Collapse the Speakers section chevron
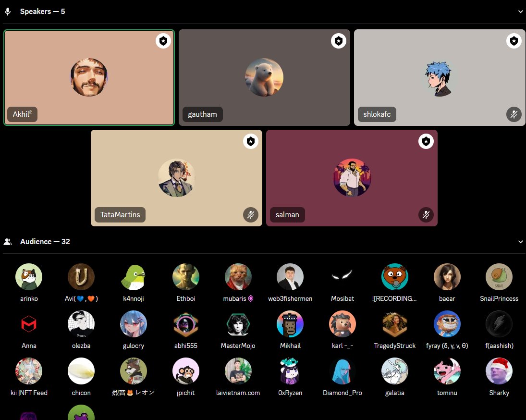 pyautogui.click(x=520, y=11)
